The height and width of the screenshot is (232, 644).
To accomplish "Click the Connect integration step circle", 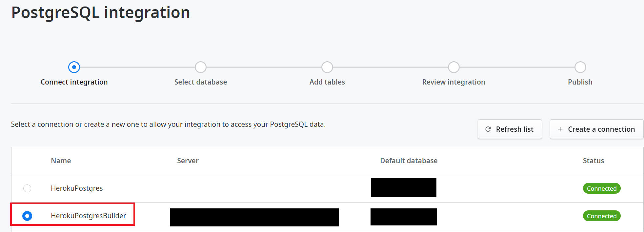I will (74, 67).
